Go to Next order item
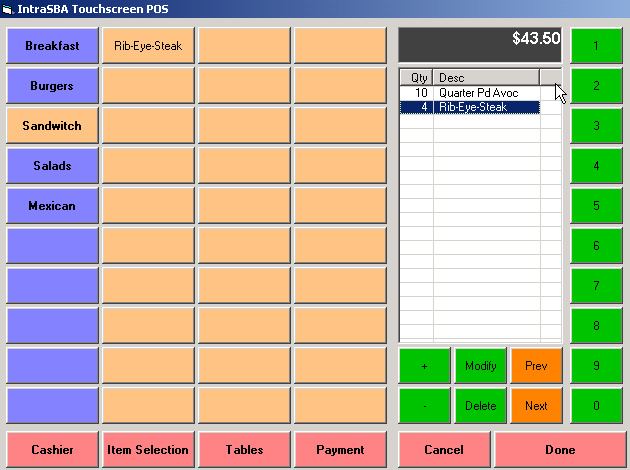Image resolution: width=630 pixels, height=470 pixels. [x=536, y=406]
